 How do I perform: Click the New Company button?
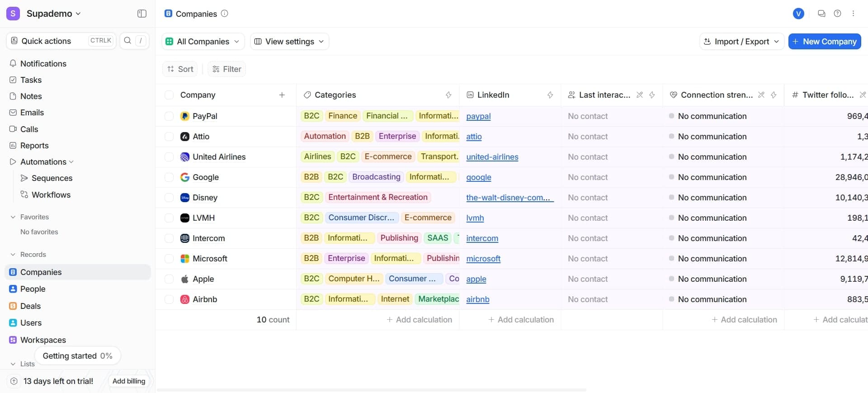825,42
